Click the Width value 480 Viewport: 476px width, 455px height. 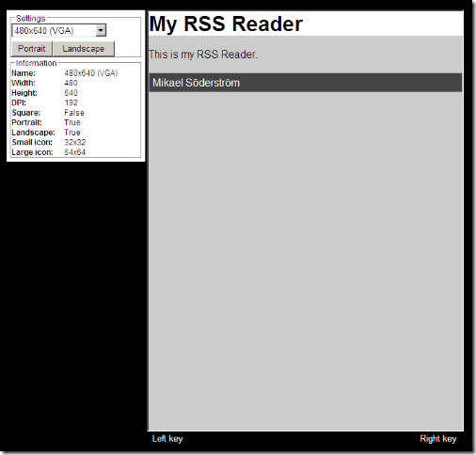click(71, 83)
